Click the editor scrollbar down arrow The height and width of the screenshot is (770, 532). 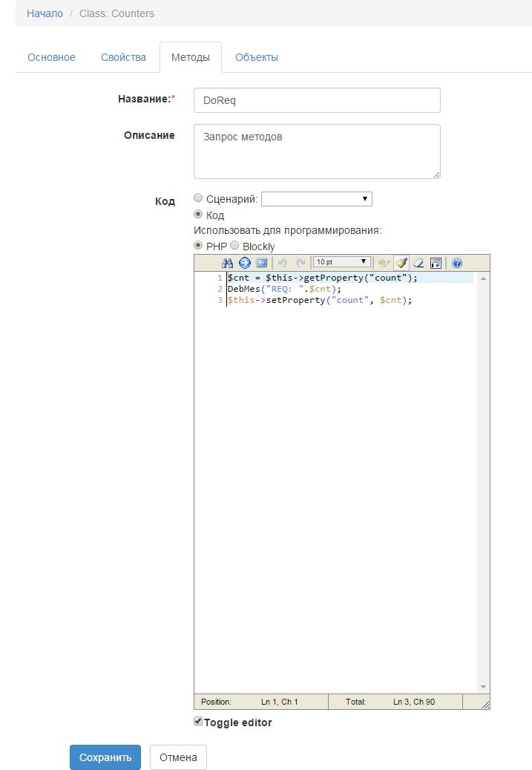coord(484,687)
